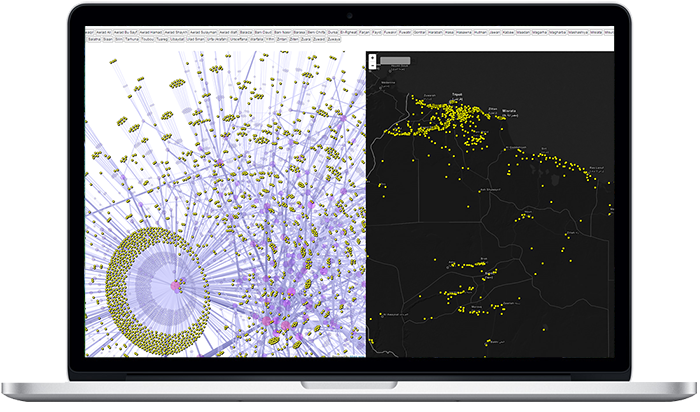Choose the Kabaw filter button
Viewport: 700px width, 412px height.
point(508,33)
